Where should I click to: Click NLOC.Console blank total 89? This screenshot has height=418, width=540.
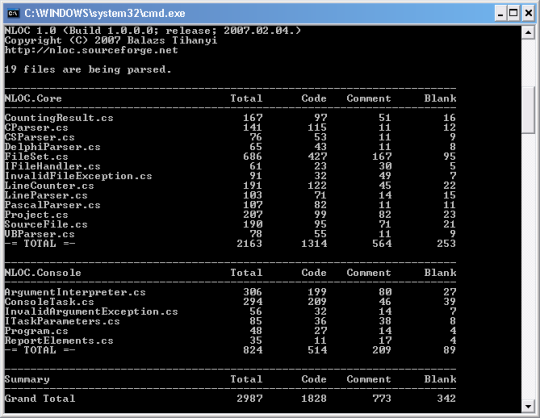pyautogui.click(x=449, y=350)
